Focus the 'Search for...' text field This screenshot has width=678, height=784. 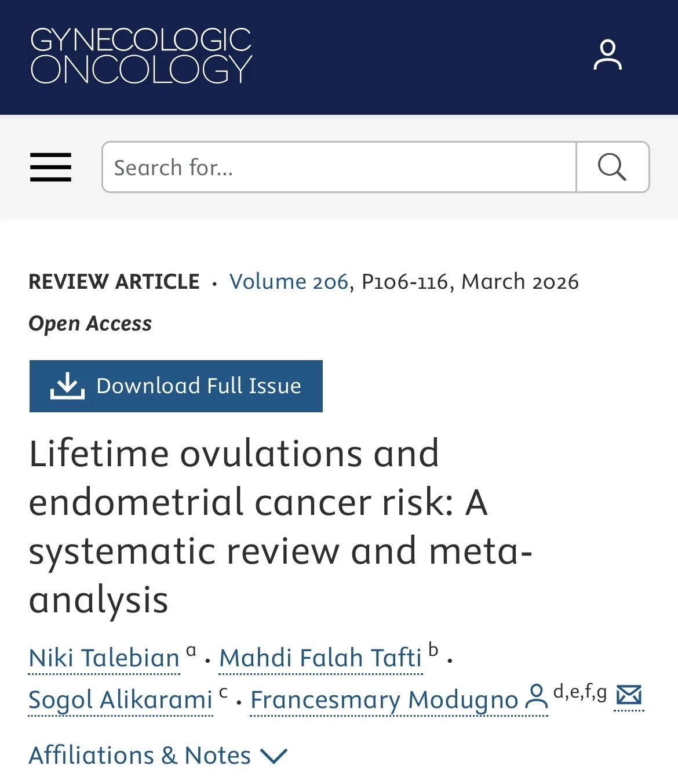pos(339,167)
